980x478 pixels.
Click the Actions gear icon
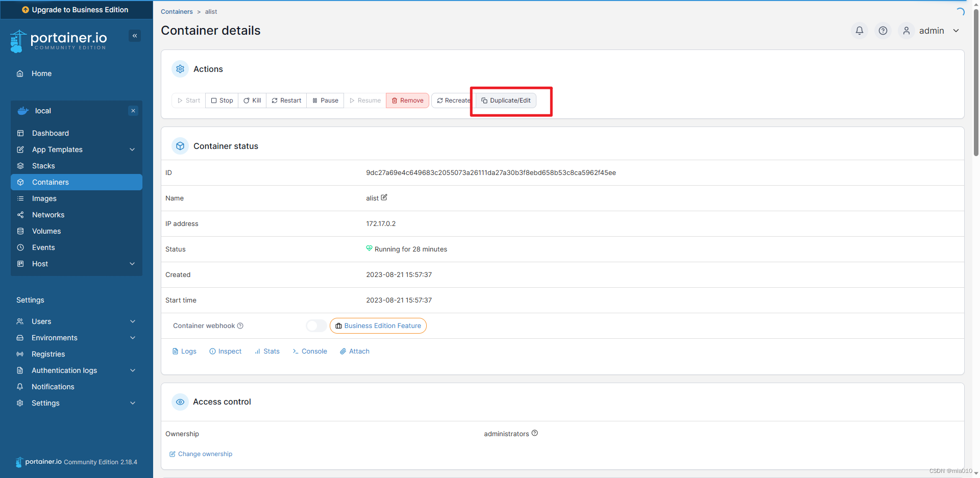point(180,69)
